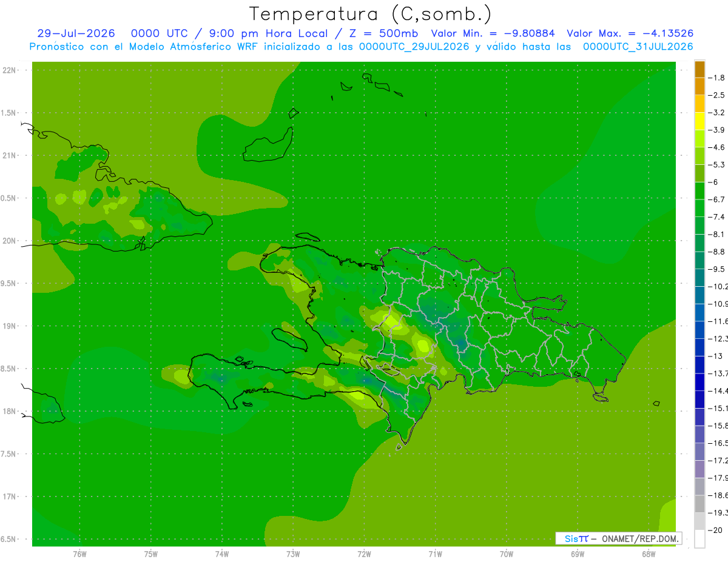
Task: Pick the lime swatch between -3.9 and -4.6
Action: [699, 139]
